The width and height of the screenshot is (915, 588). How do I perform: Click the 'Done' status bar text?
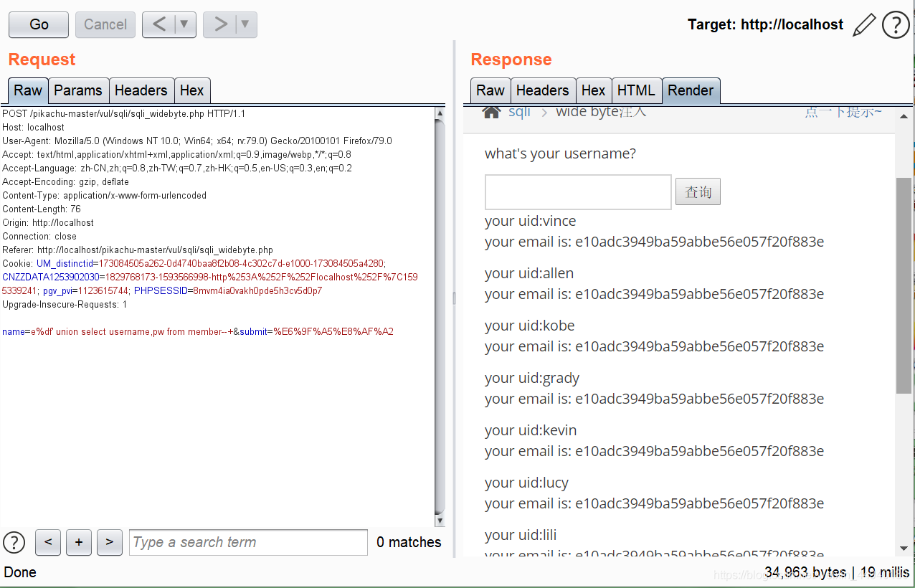[x=20, y=572]
